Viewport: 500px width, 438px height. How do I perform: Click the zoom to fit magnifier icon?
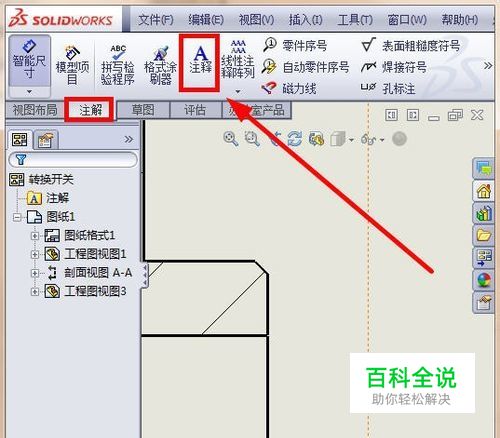(231, 139)
